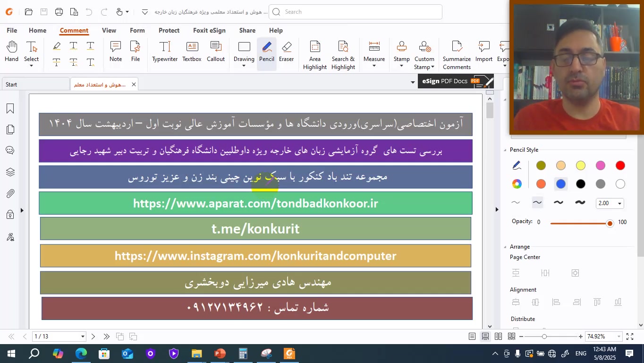
Task: Select the Hand tool
Action: 11,52
